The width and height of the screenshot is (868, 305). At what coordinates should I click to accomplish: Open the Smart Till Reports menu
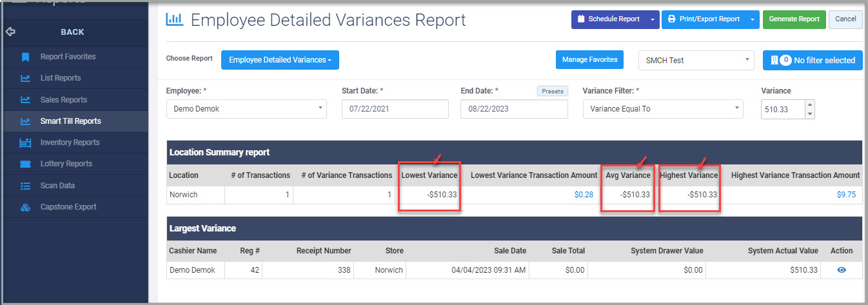pyautogui.click(x=70, y=121)
